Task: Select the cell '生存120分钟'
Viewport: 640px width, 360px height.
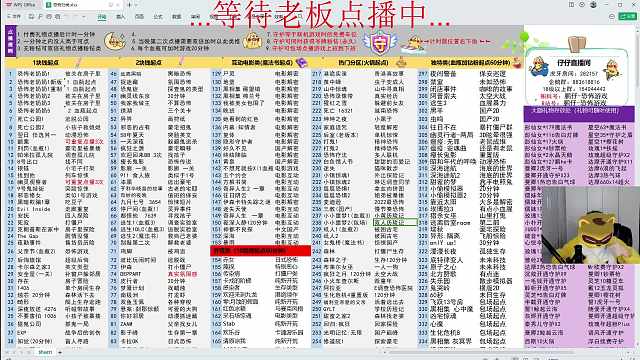Action: click(391, 260)
